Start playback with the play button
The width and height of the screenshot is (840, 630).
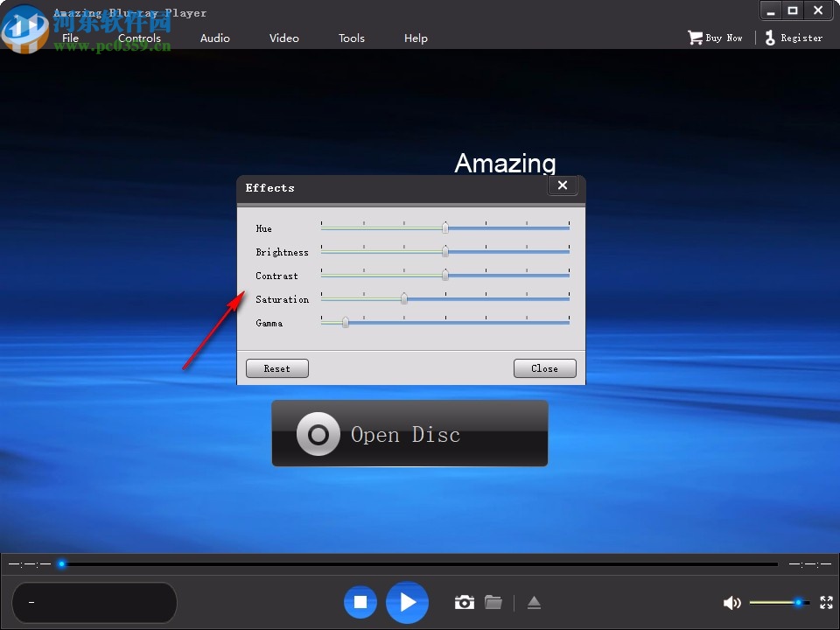pyautogui.click(x=407, y=602)
